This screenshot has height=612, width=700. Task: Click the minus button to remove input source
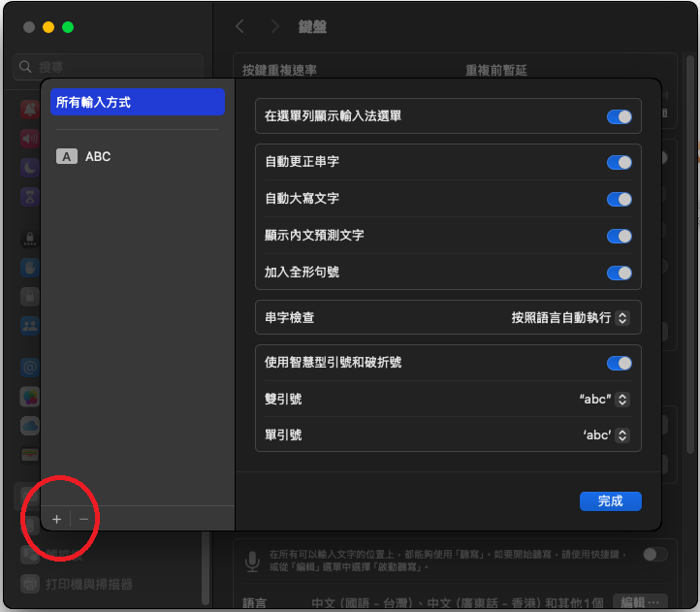click(83, 519)
